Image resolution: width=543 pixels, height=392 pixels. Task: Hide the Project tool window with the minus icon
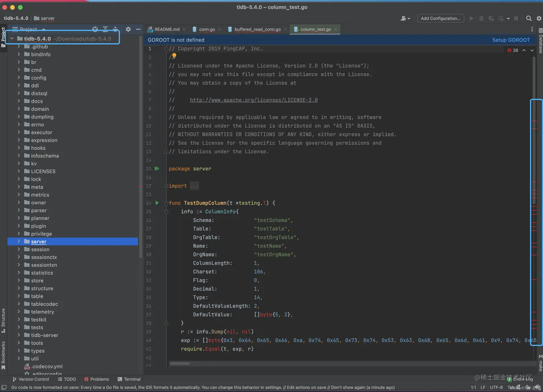click(138, 29)
